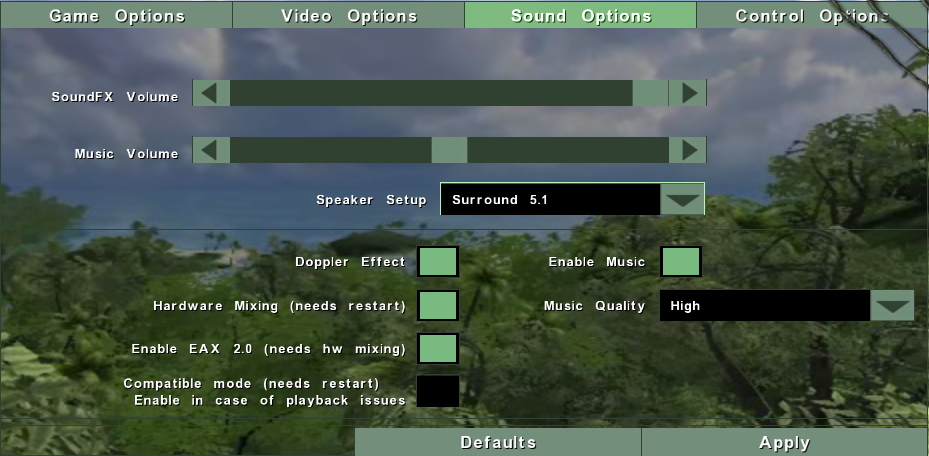Lower Music Volume using left arrow
Image resolution: width=929 pixels, height=456 pixels.
[211, 150]
